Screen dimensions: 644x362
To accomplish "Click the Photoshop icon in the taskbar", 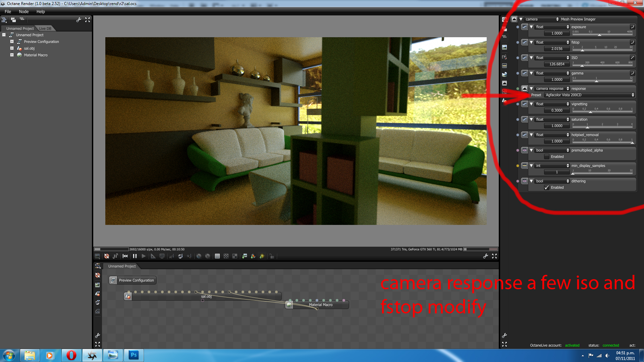I will pyautogui.click(x=133, y=355).
